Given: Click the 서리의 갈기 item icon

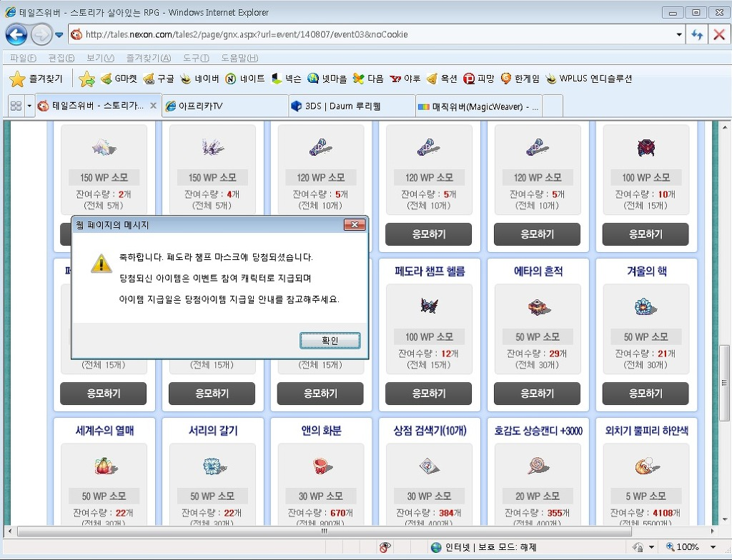Looking at the screenshot, I should (x=214, y=466).
